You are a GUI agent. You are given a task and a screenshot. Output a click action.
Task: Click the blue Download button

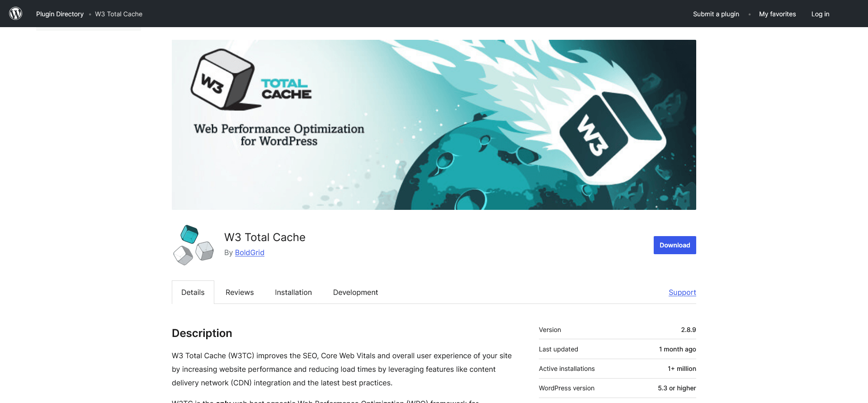(x=675, y=245)
